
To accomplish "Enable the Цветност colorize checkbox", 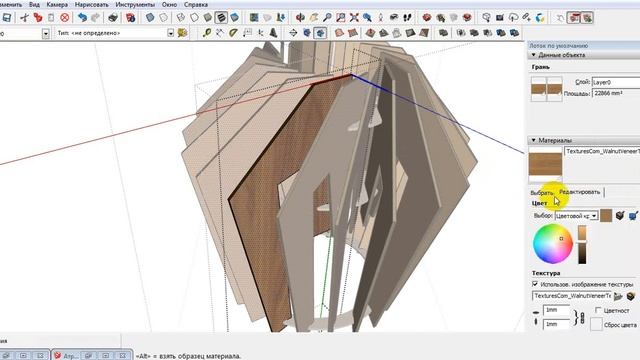I will pos(598,310).
